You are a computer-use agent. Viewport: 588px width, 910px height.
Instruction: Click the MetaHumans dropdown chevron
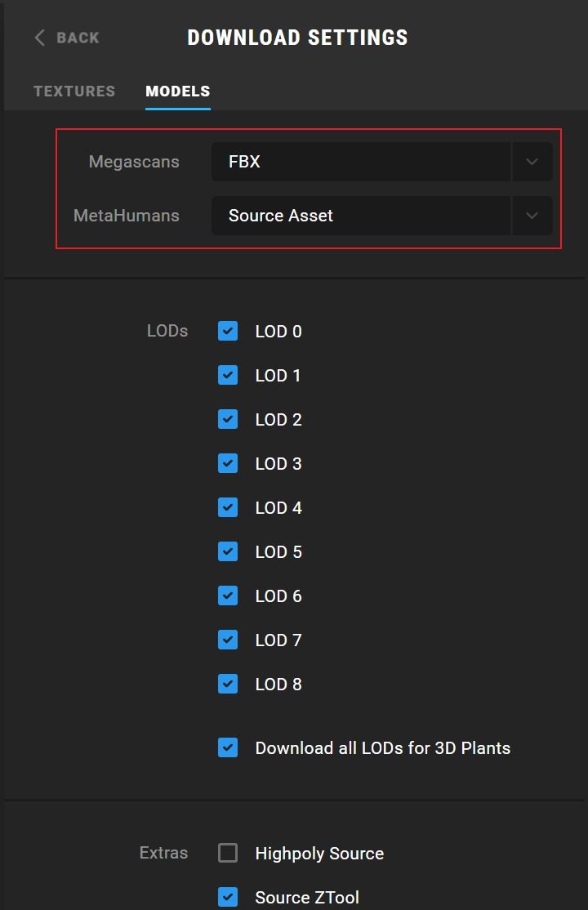(532, 216)
